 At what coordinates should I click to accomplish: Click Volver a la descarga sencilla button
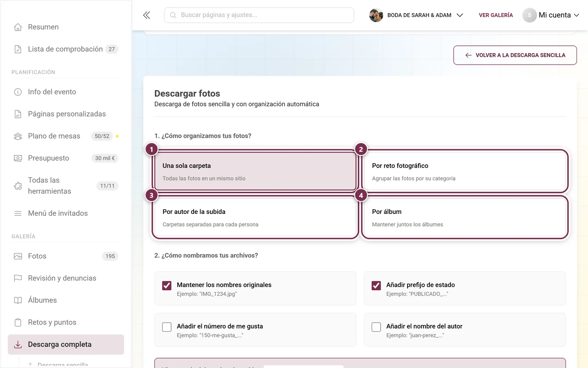coord(515,55)
